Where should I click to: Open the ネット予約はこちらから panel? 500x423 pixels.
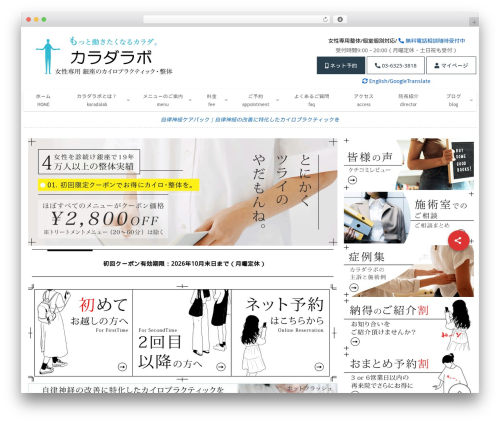click(281, 333)
